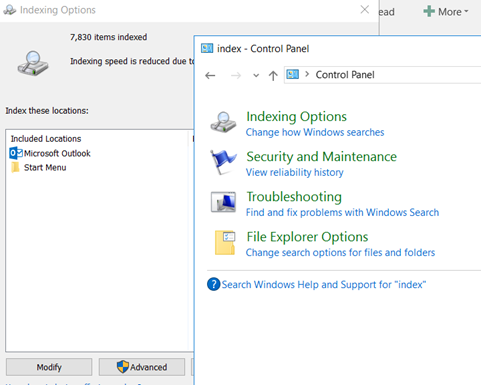481x385 pixels.
Task: Open the More dropdown menu
Action: (x=447, y=12)
